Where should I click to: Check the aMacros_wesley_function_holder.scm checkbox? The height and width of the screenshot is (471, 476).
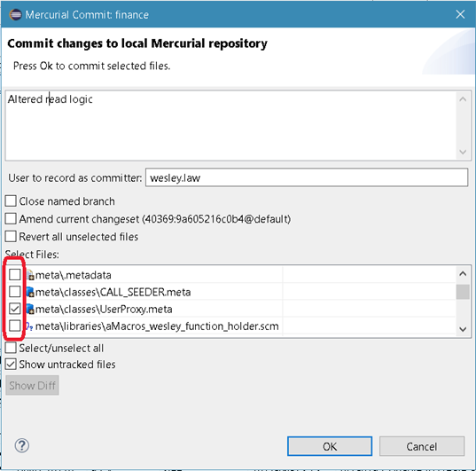tap(14, 326)
